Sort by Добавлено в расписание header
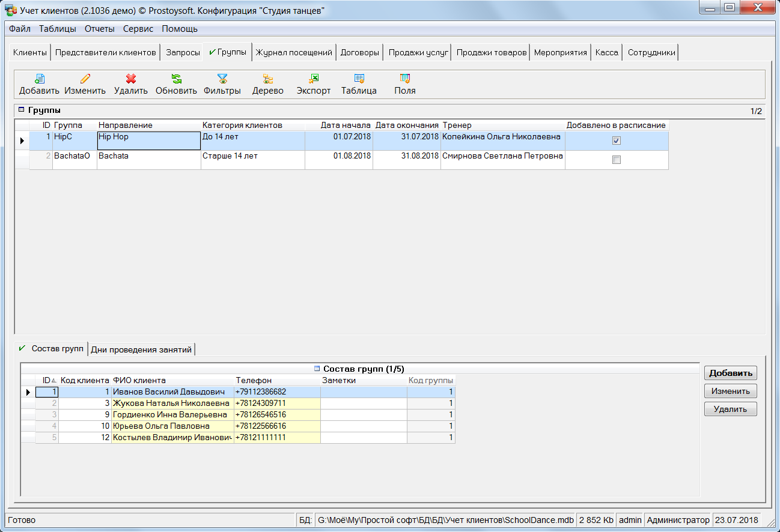 point(617,125)
